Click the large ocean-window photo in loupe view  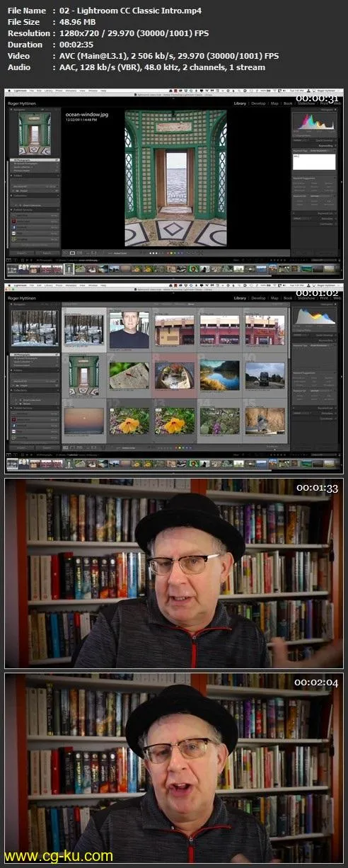pos(176,178)
